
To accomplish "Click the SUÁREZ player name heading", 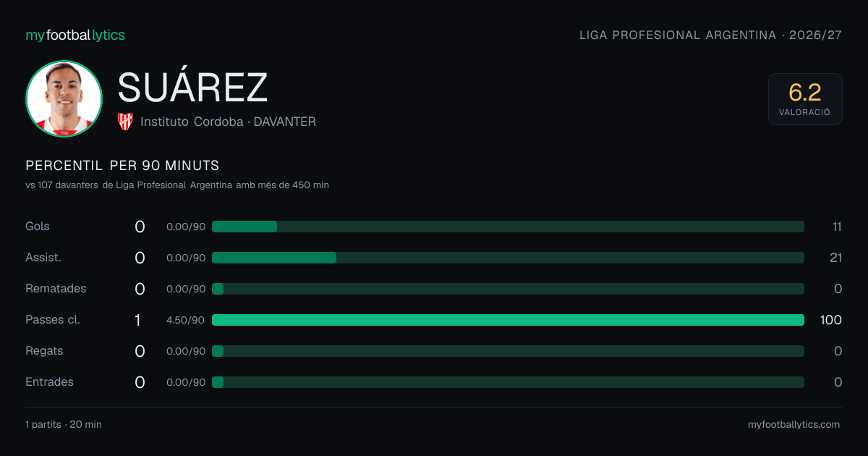I will click(193, 88).
